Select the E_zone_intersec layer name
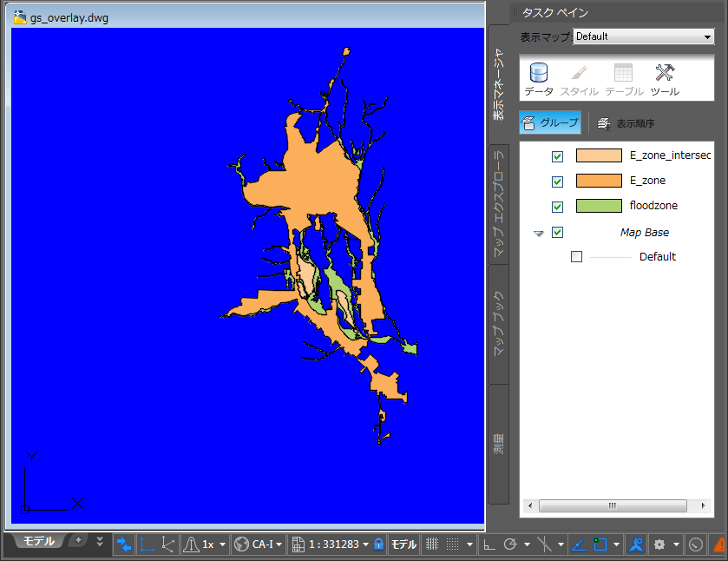The height and width of the screenshot is (561, 728). (670, 155)
